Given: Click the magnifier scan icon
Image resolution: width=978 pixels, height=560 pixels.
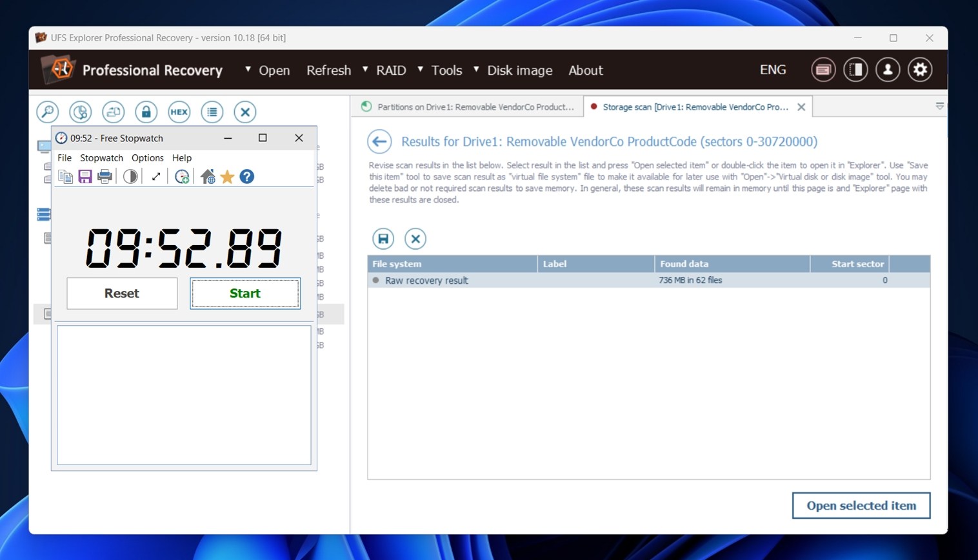Looking at the screenshot, I should pyautogui.click(x=48, y=112).
